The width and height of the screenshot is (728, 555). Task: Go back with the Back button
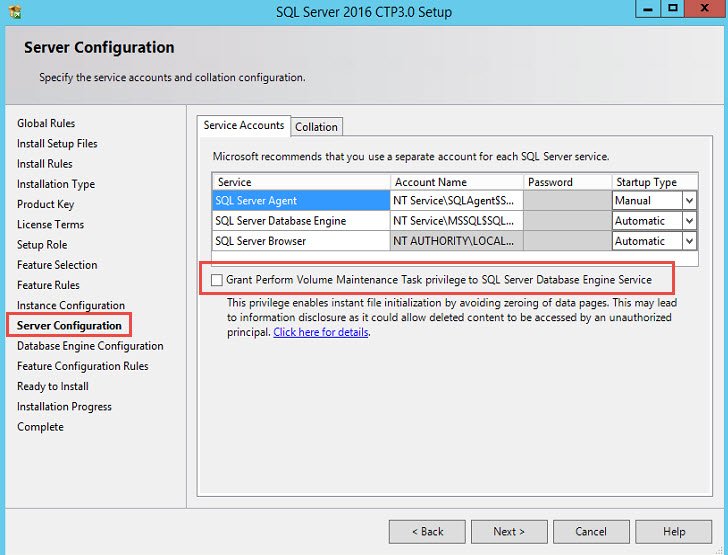[427, 531]
